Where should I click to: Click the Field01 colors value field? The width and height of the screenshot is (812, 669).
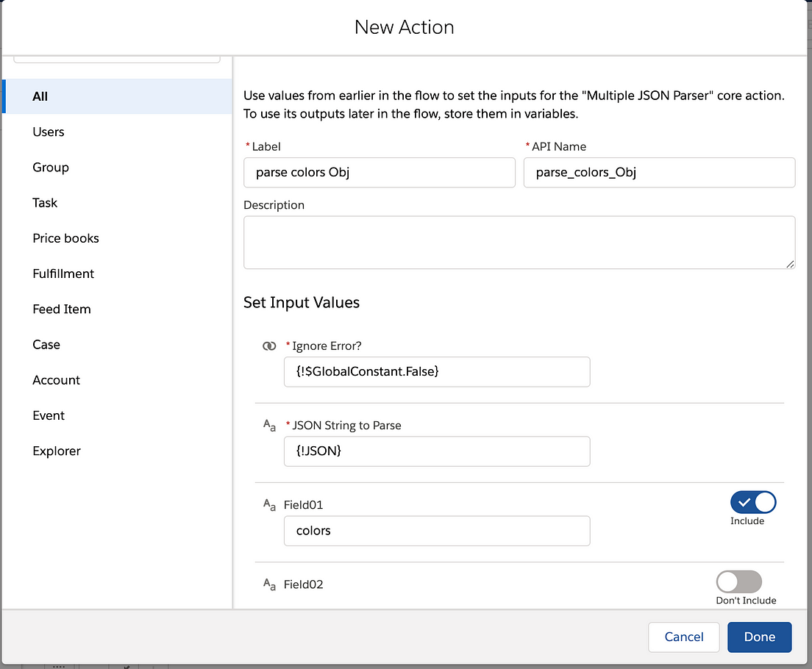pyautogui.click(x=437, y=531)
